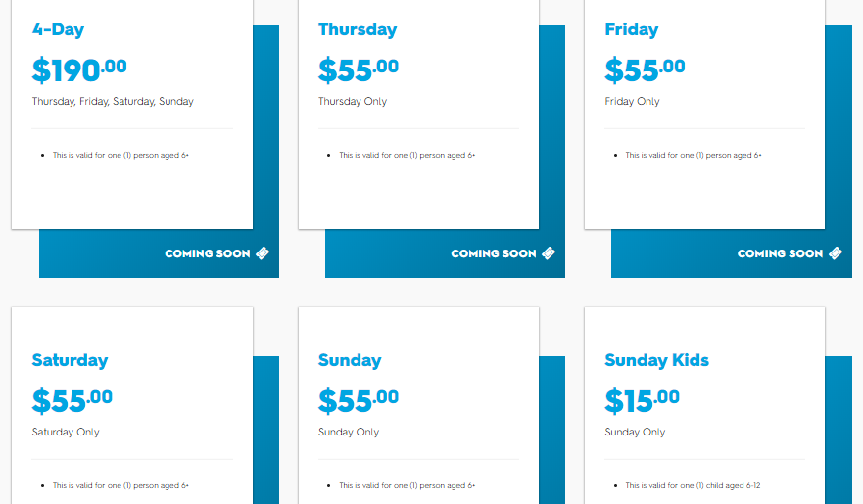Click ticket icon on Friday card
The width and height of the screenshot is (863, 504).
point(836,252)
